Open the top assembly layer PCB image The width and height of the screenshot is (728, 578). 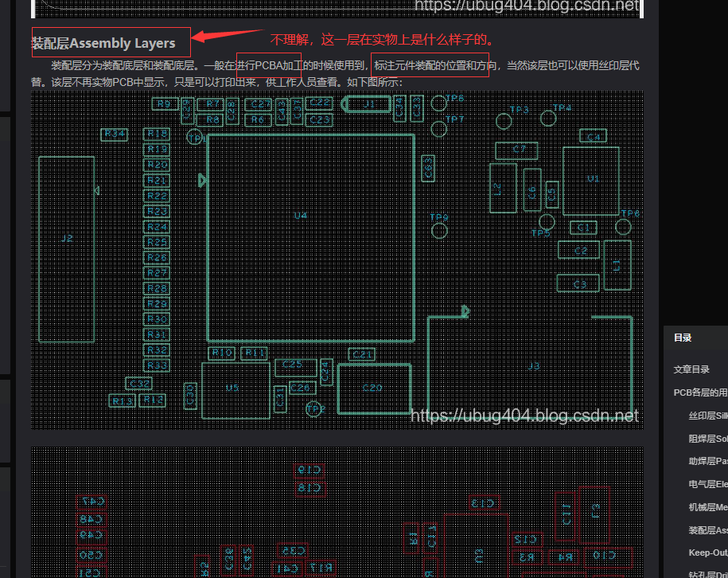[x=337, y=260]
